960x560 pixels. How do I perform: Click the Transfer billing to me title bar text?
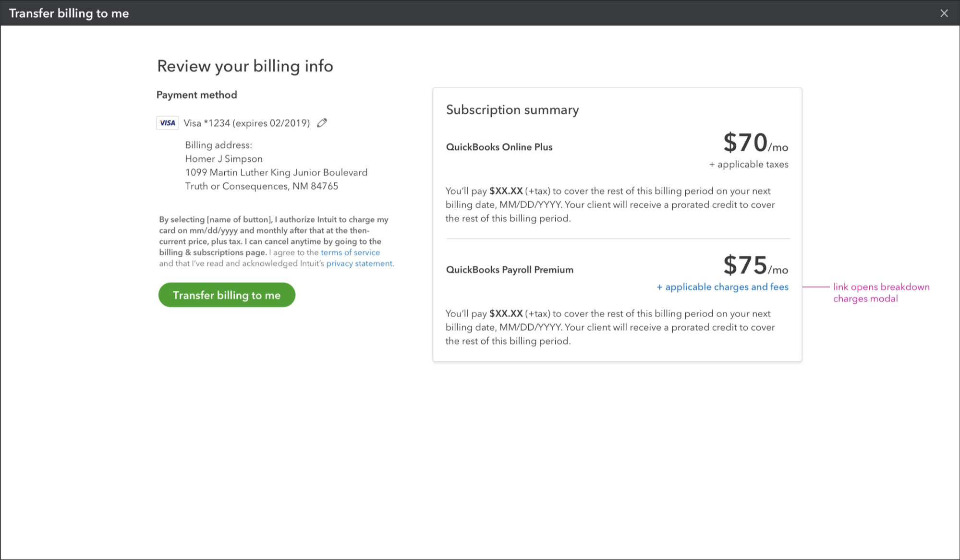[69, 13]
